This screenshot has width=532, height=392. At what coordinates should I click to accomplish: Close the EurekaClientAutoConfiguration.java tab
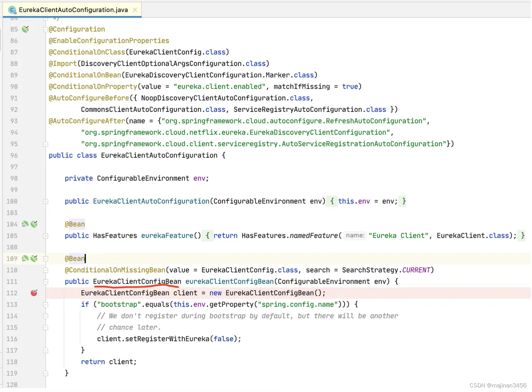[135, 10]
